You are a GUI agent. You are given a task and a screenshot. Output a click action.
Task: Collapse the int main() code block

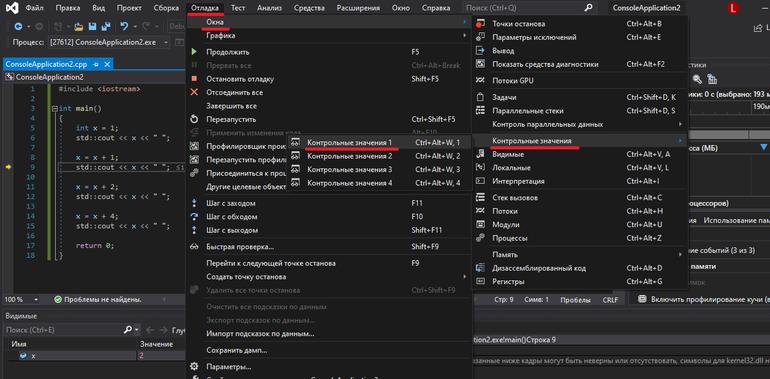55,108
